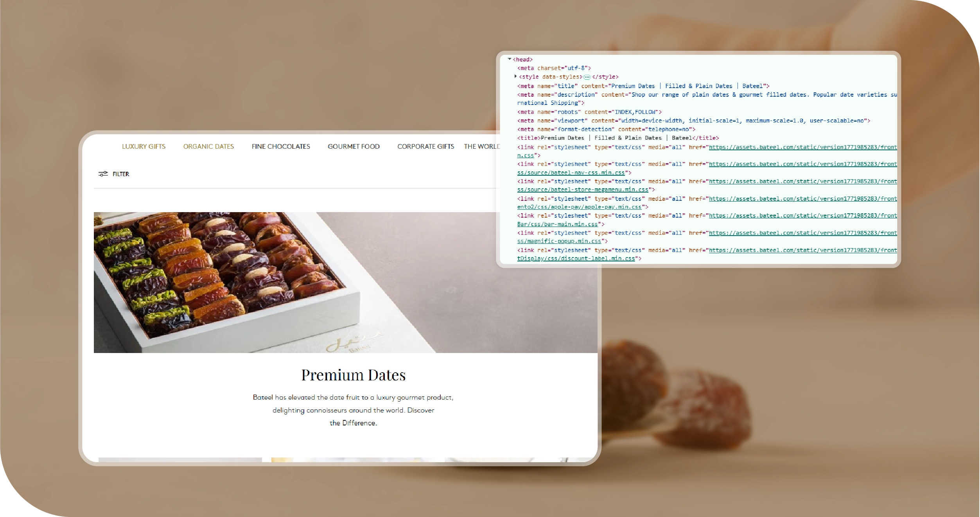
Task: Click the ellipsis badge inside style tag
Action: (x=587, y=77)
